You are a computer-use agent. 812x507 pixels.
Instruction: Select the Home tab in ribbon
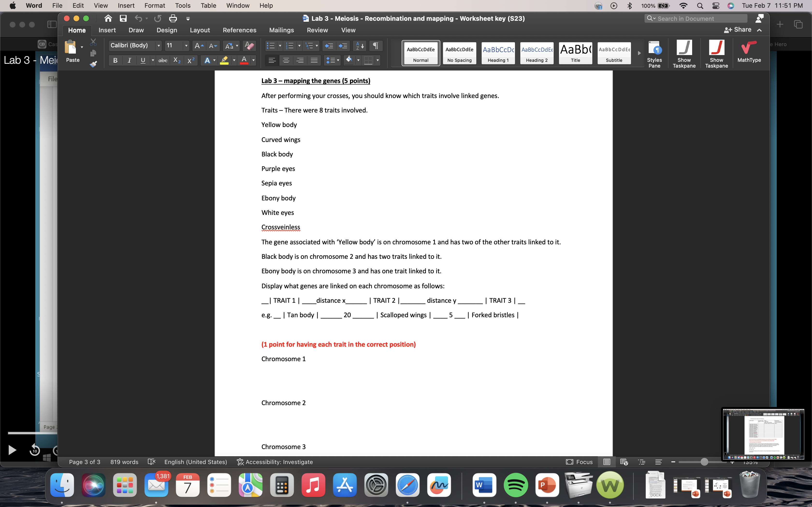pyautogui.click(x=77, y=30)
